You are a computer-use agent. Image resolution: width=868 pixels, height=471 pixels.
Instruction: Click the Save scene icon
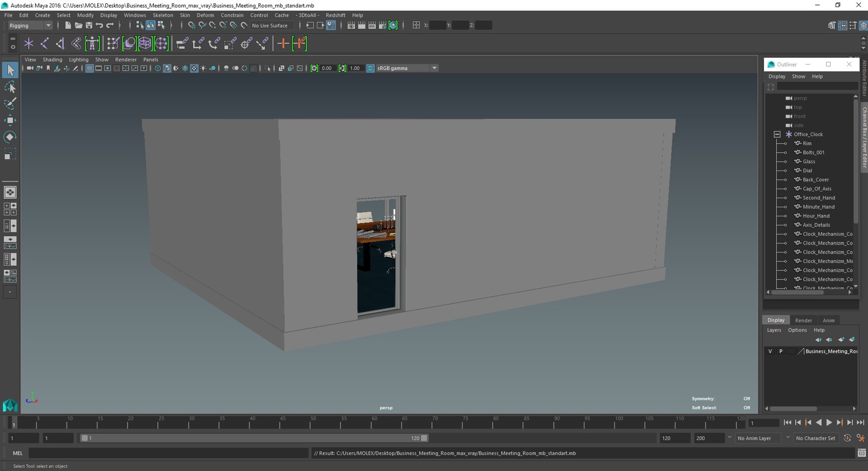[89, 25]
